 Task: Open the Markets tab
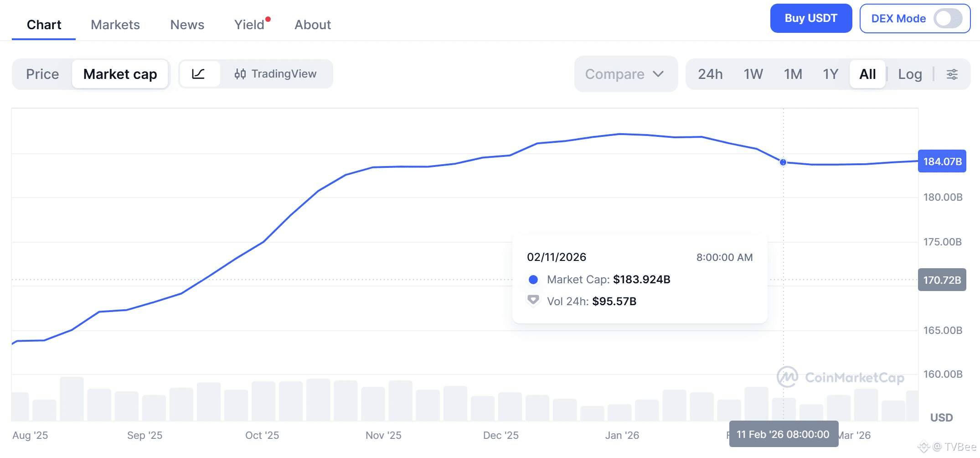(x=115, y=25)
